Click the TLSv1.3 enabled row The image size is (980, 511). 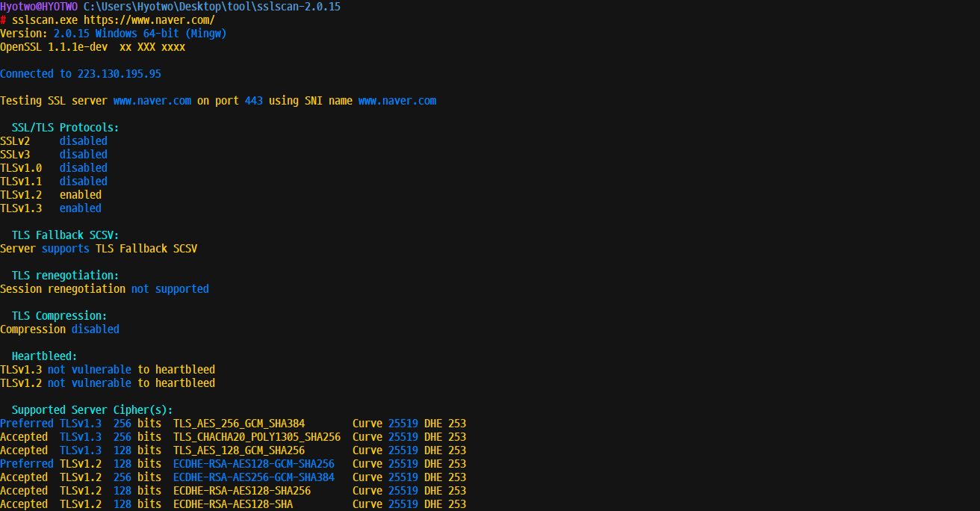click(x=51, y=208)
